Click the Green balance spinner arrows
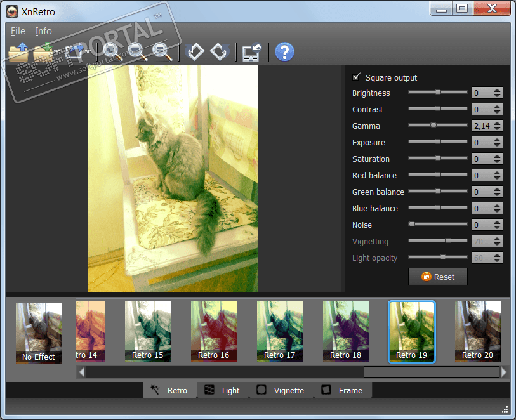This screenshot has height=420, width=516. coord(497,192)
